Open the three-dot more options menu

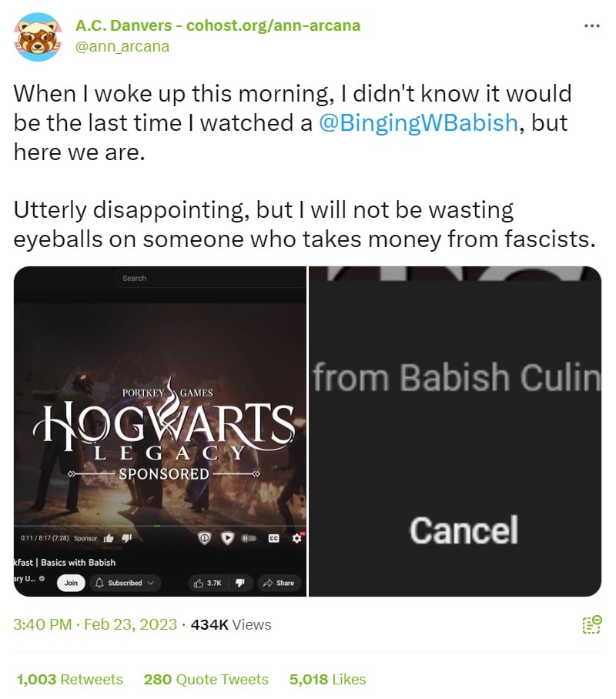591,26
